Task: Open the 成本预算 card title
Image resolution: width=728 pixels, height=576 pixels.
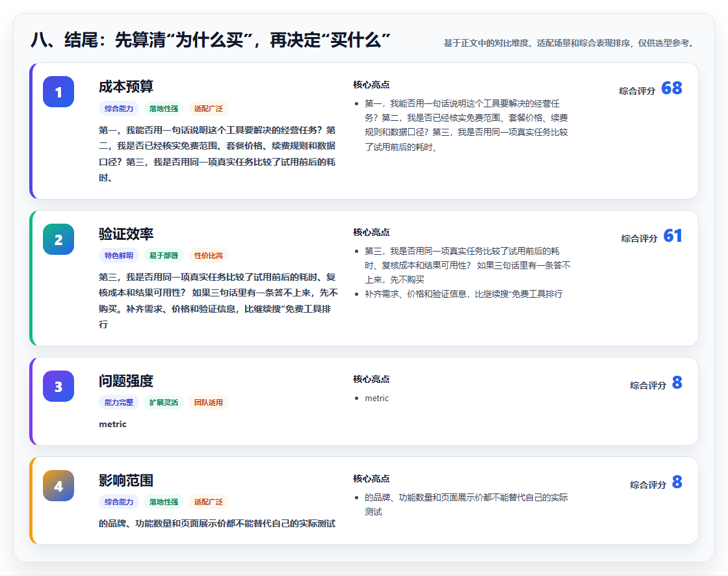Action: [126, 86]
